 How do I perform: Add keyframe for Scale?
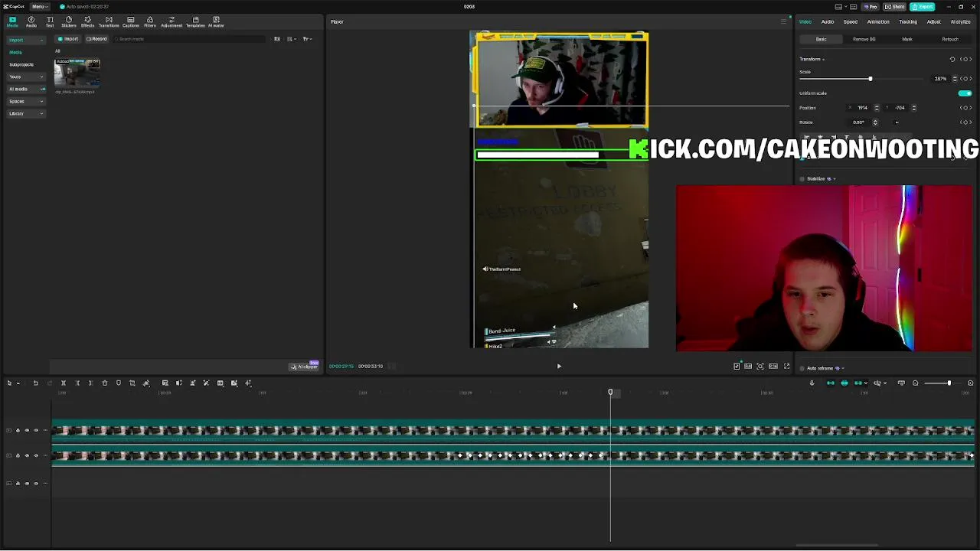click(965, 79)
